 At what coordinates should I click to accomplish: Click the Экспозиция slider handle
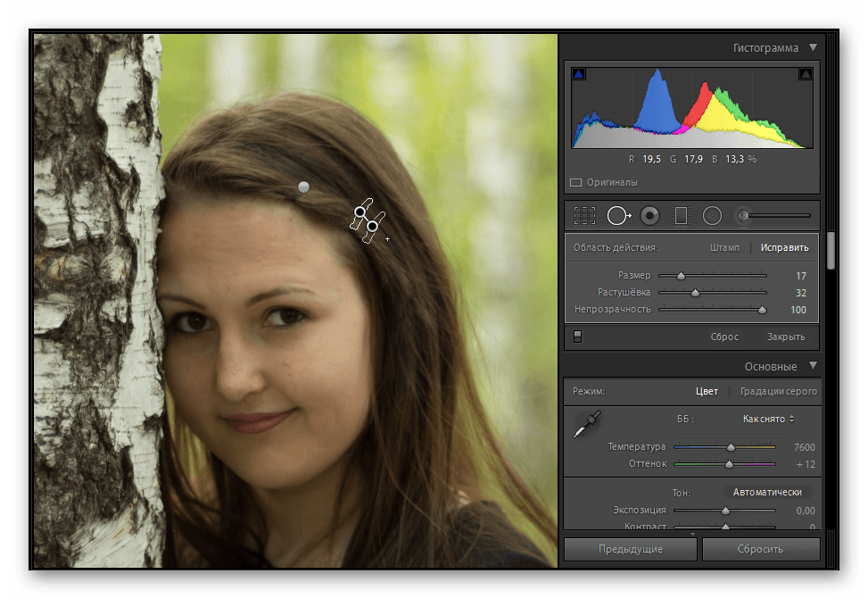pyautogui.click(x=725, y=511)
